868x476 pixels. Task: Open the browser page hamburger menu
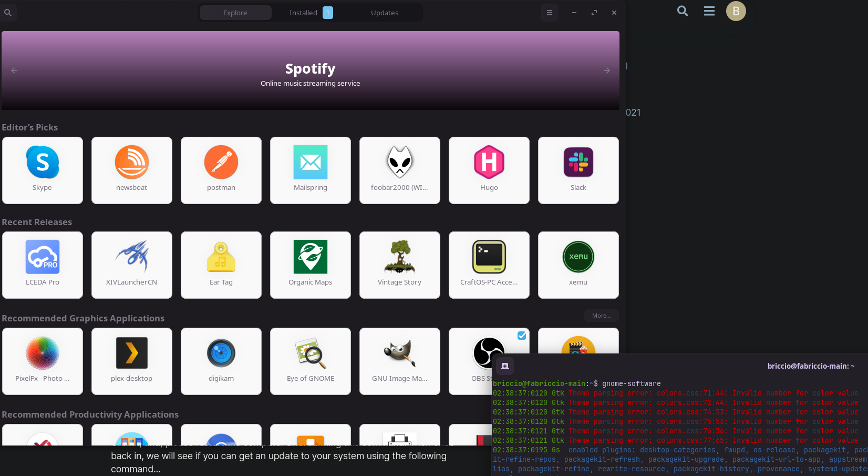coord(709,11)
